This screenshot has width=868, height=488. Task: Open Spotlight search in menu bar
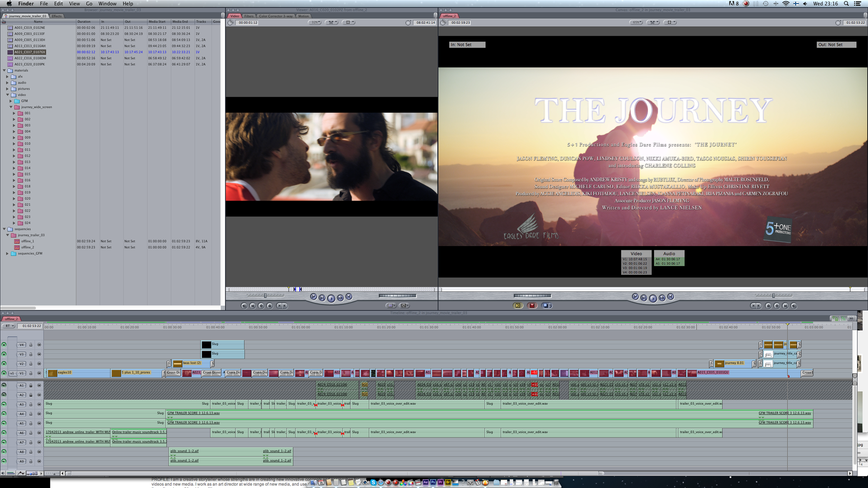pyautogui.click(x=846, y=3)
